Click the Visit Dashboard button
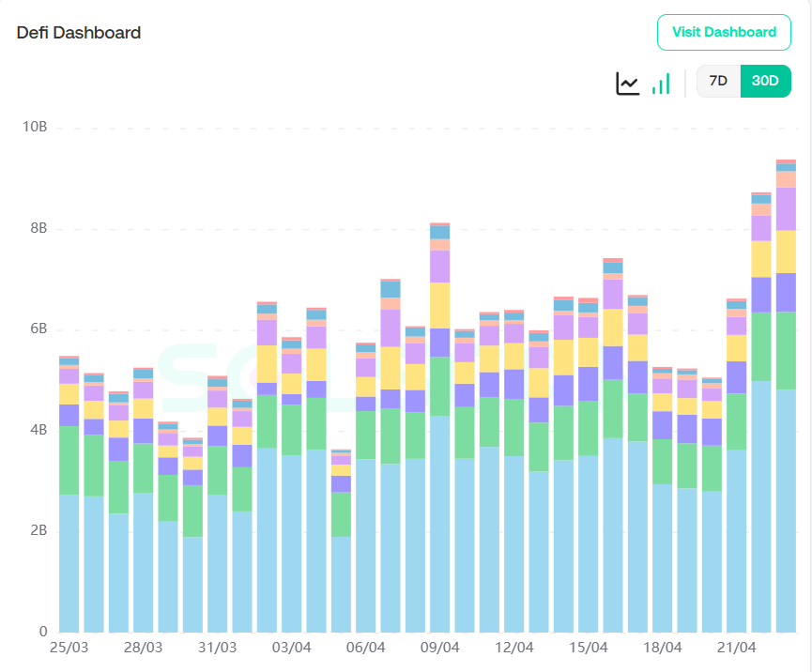Screen dimensions: 812x672 pyautogui.click(x=724, y=32)
